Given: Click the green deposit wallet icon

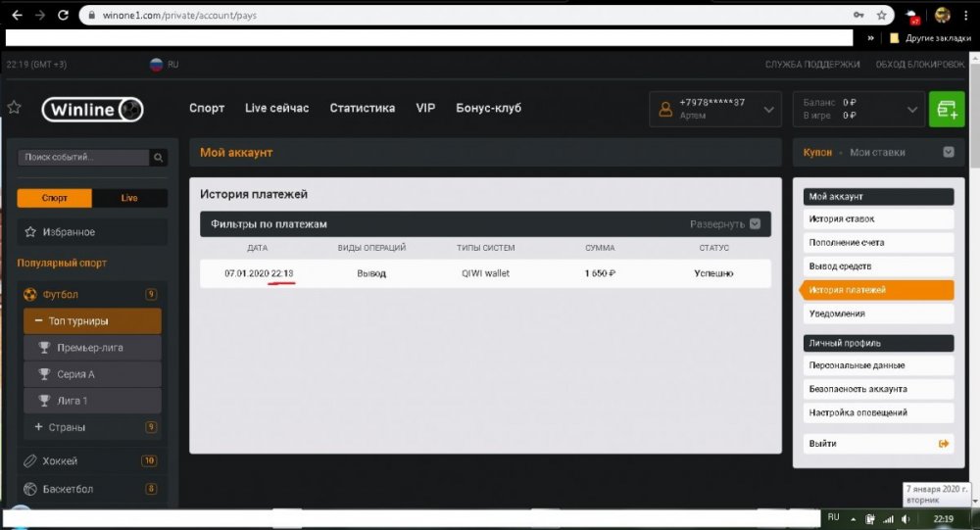Looking at the screenshot, I should click(946, 109).
